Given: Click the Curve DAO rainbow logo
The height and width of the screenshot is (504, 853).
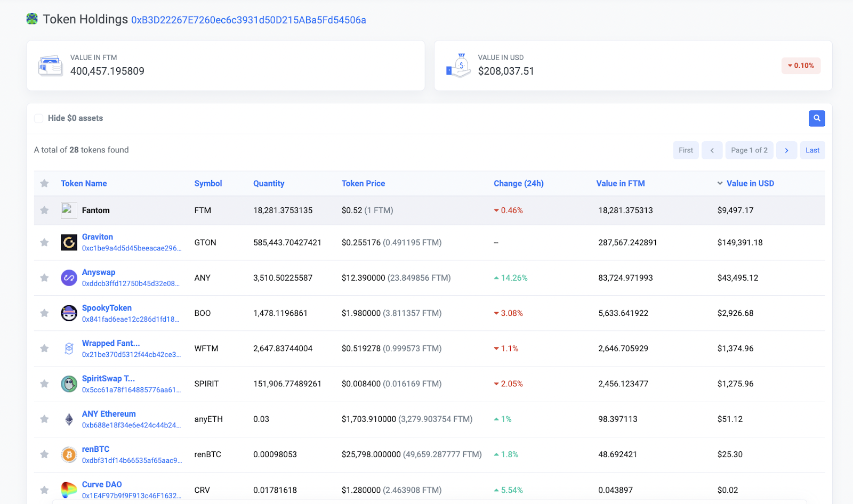Looking at the screenshot, I should [69, 490].
